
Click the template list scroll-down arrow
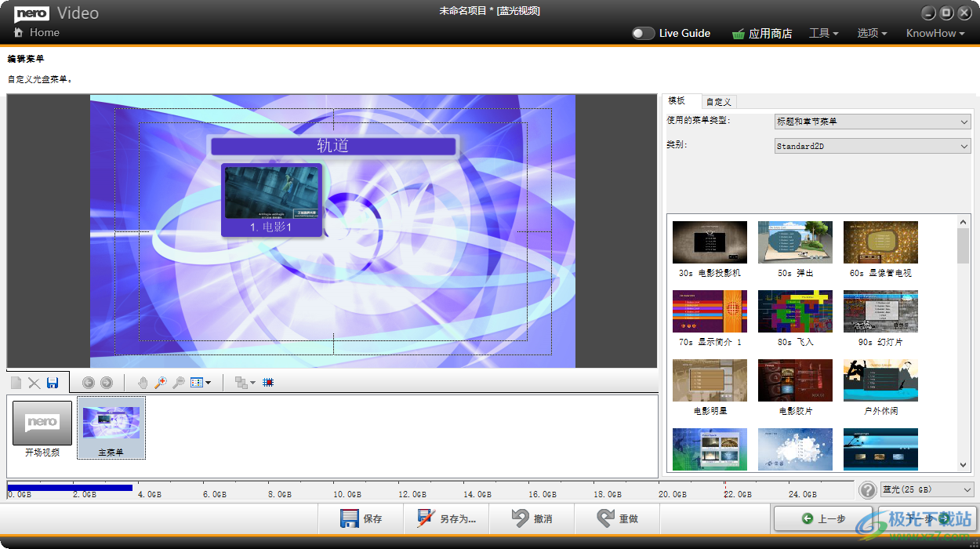pyautogui.click(x=963, y=465)
